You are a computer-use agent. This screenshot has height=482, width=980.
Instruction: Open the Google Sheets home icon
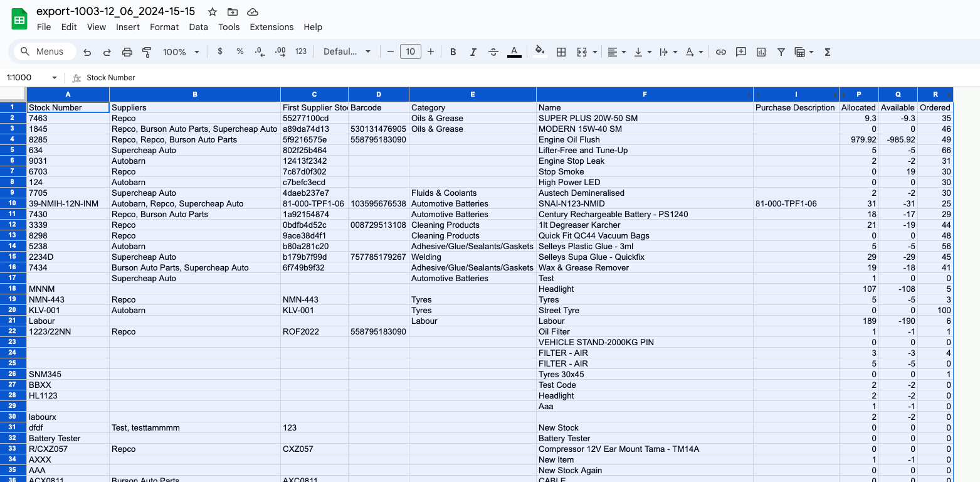[x=19, y=19]
